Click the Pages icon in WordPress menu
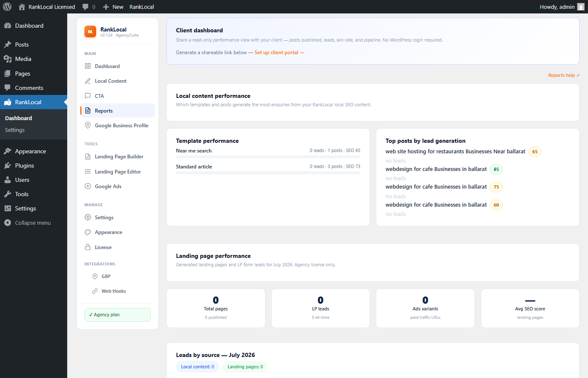 (8, 73)
